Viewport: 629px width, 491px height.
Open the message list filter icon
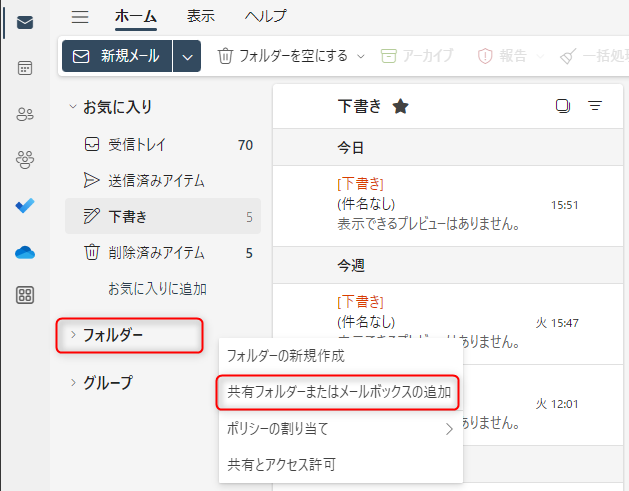(595, 106)
